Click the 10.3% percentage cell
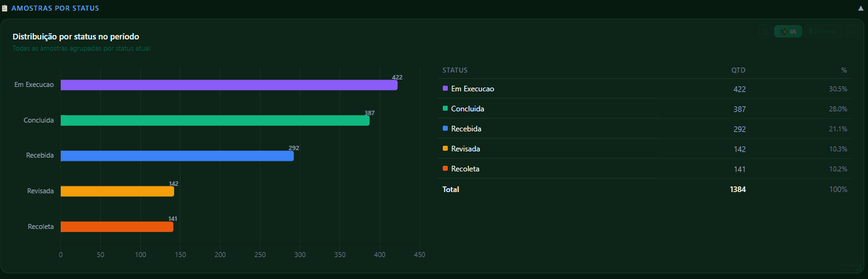Image resolution: width=868 pixels, height=279 pixels. [x=838, y=149]
